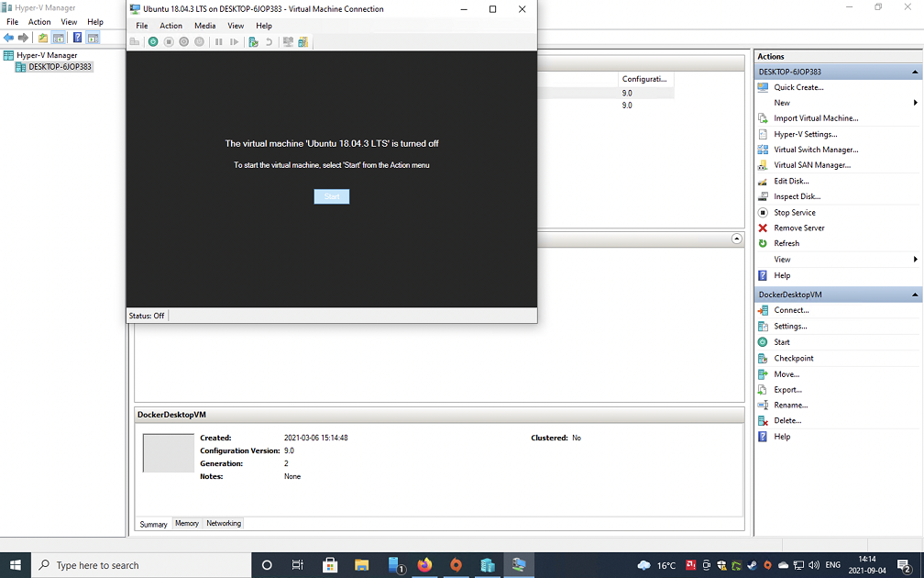Click Help under DockerDesktopVM actions
This screenshot has height=578, width=924.
pos(782,437)
